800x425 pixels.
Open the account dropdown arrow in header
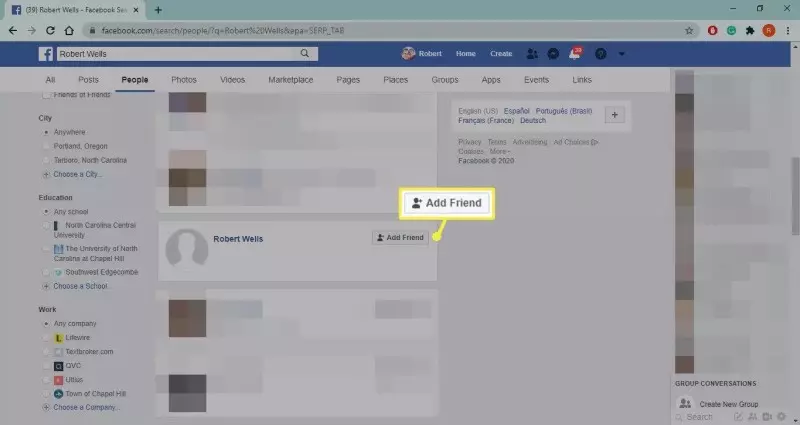pos(621,54)
